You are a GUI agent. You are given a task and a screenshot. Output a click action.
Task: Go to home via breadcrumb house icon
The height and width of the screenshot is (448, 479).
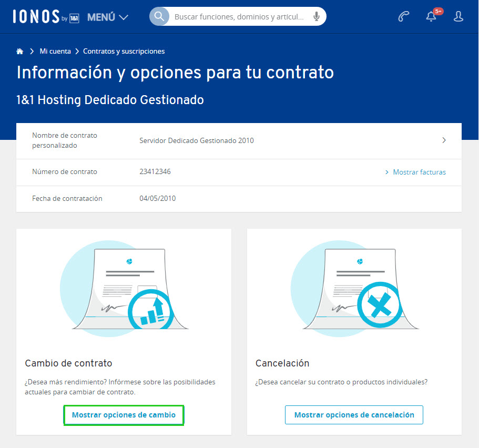(20, 52)
